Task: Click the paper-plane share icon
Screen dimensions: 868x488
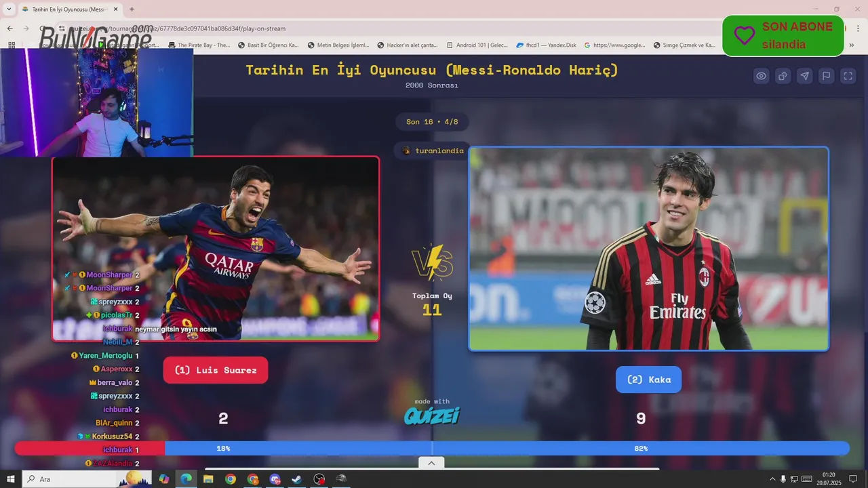Action: tap(805, 76)
